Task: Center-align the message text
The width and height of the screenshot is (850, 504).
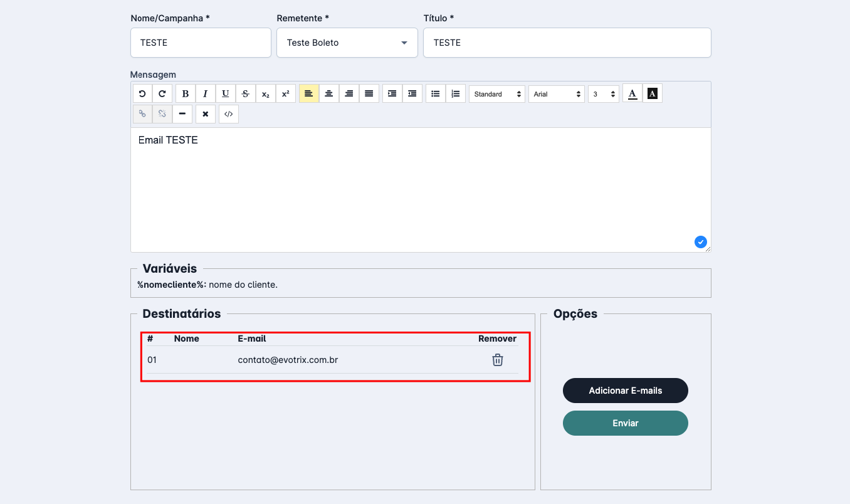Action: [x=328, y=94]
